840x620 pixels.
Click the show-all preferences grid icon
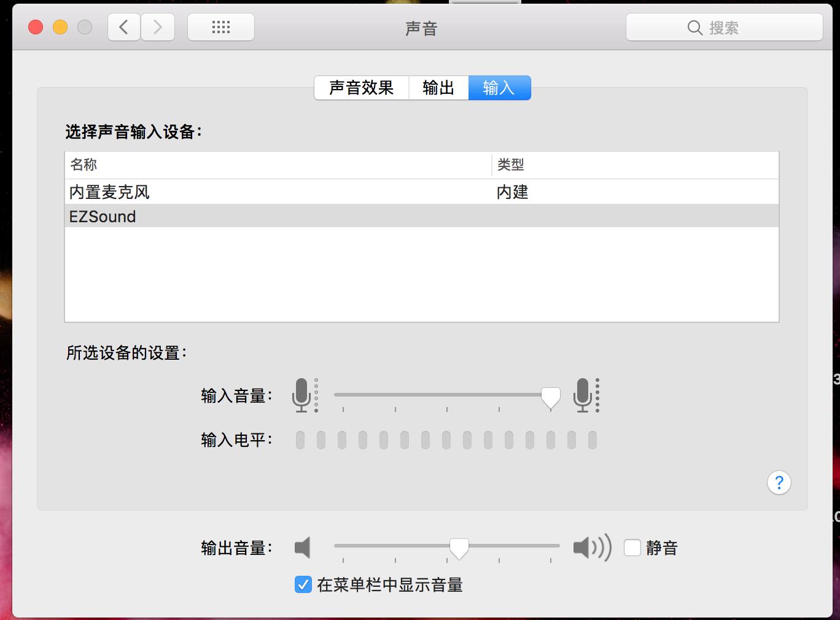pos(220,27)
